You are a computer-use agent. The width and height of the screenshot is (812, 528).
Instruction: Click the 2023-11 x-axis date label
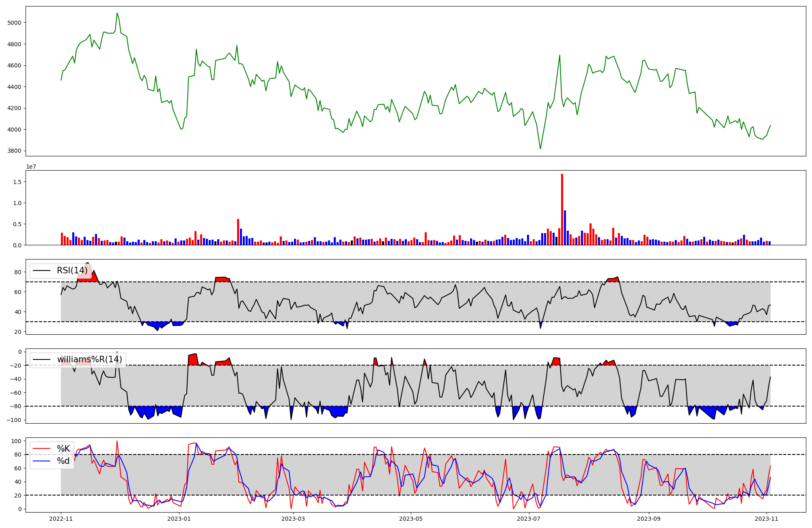coord(767,519)
